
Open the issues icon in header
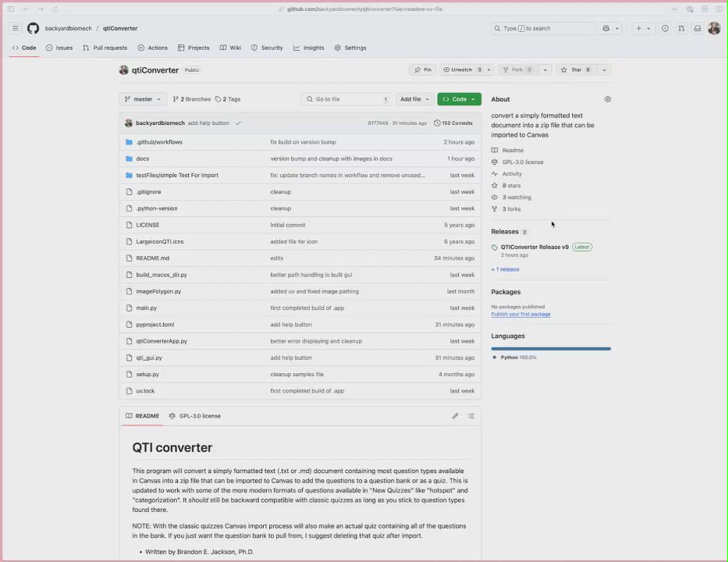tap(666, 28)
